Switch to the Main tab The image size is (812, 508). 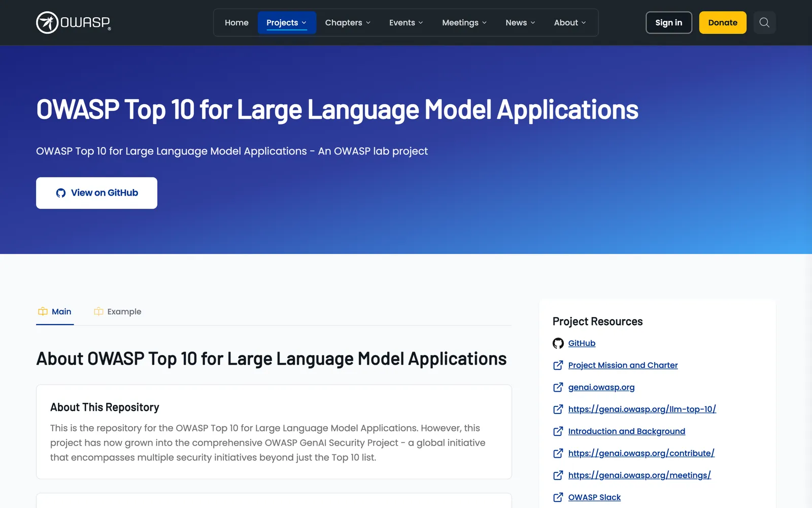[55, 312]
